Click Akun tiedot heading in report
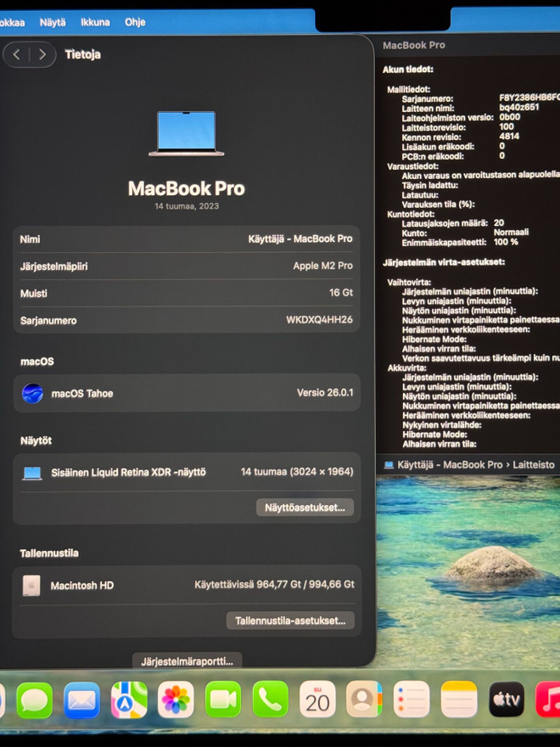 tap(408, 70)
